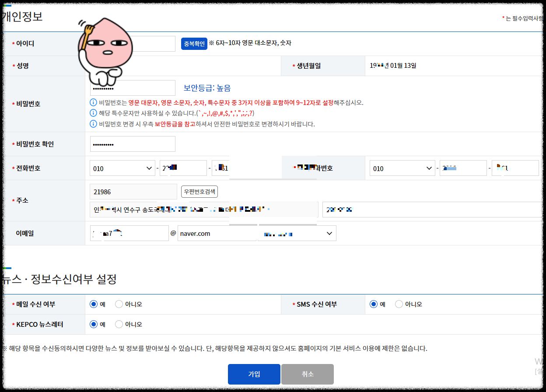Open the 010 prefix dropdown under 전화번호
This screenshot has height=392, width=546.
tap(122, 168)
